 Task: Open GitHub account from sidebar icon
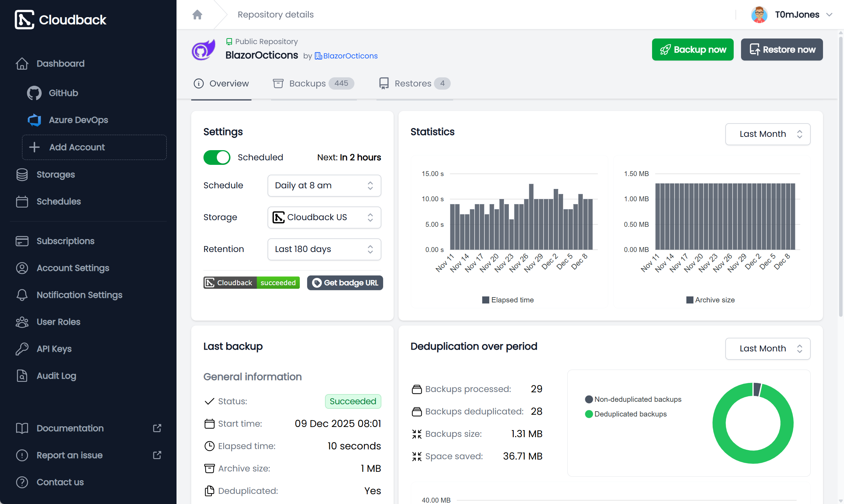click(x=34, y=93)
